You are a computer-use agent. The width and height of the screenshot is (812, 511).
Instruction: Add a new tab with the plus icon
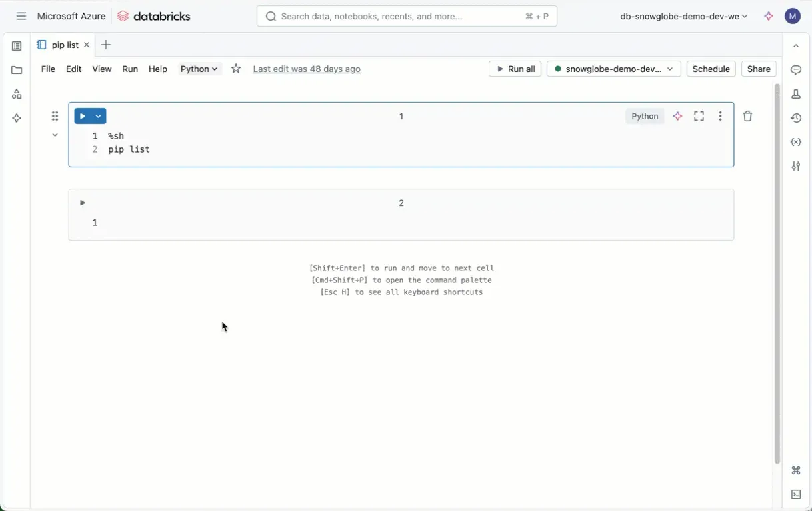click(106, 45)
